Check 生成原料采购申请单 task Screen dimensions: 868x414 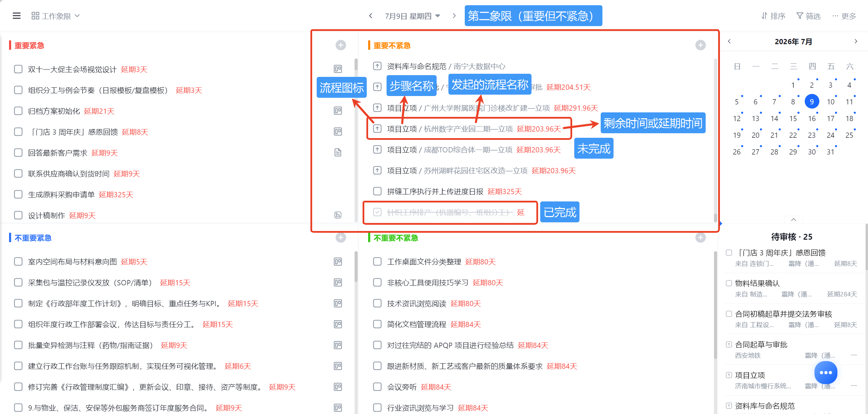pyautogui.click(x=18, y=194)
